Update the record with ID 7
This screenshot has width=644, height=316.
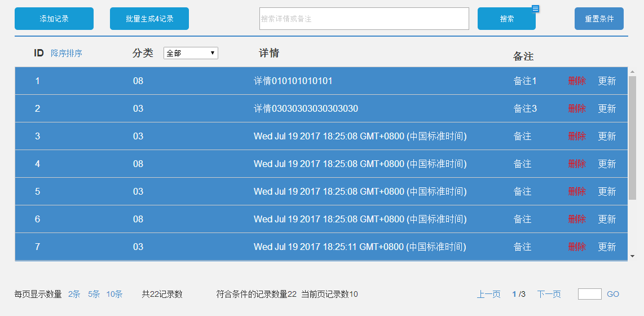point(607,247)
